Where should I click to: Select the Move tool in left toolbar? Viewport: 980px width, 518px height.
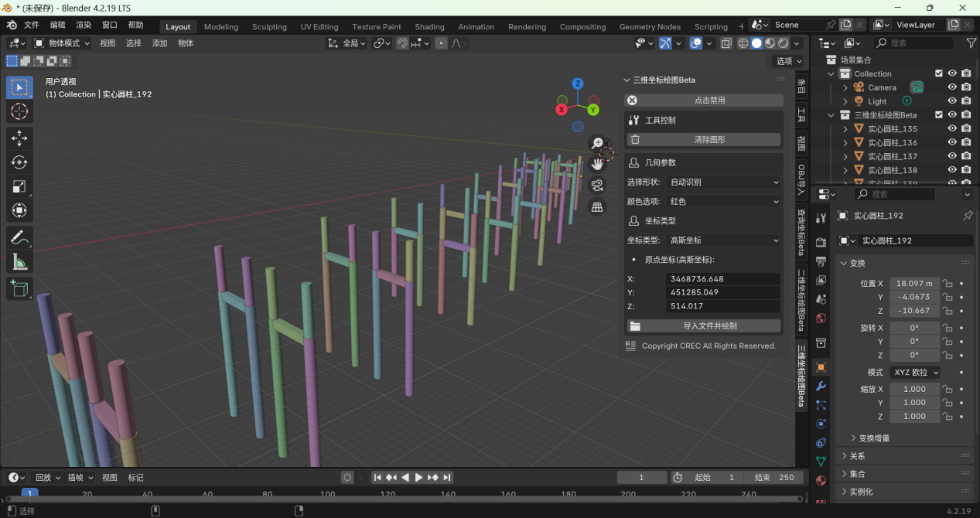click(x=19, y=138)
